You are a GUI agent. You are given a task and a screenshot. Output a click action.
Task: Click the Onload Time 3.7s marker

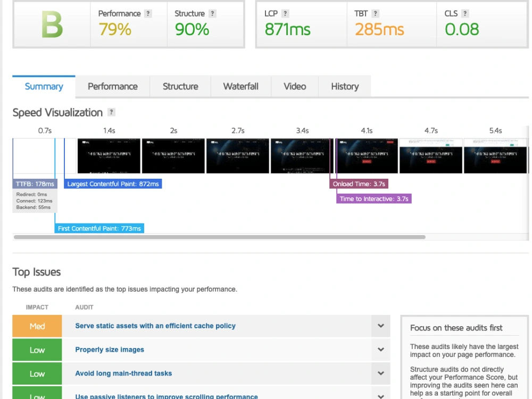pos(359,184)
